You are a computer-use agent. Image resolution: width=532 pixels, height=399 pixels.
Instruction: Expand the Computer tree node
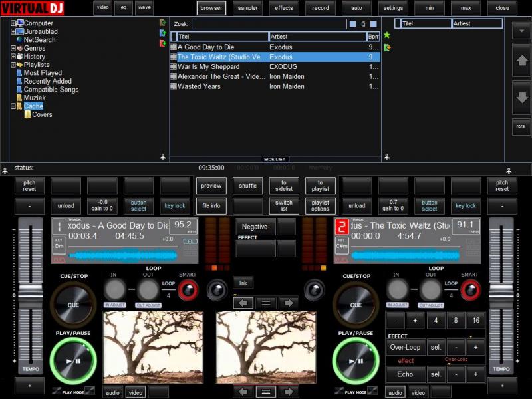click(13, 23)
